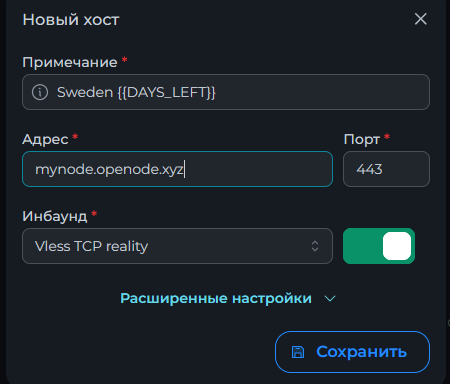Screen dimensions: 450x384
Task: Save the new host with Сохранить
Action: pyautogui.click(x=352, y=352)
